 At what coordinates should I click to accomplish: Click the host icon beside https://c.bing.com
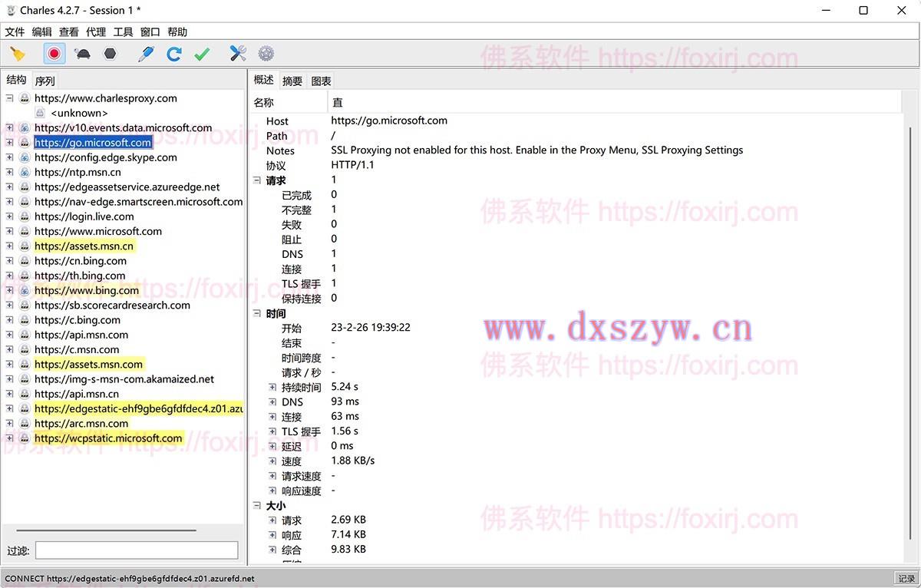pyautogui.click(x=25, y=320)
